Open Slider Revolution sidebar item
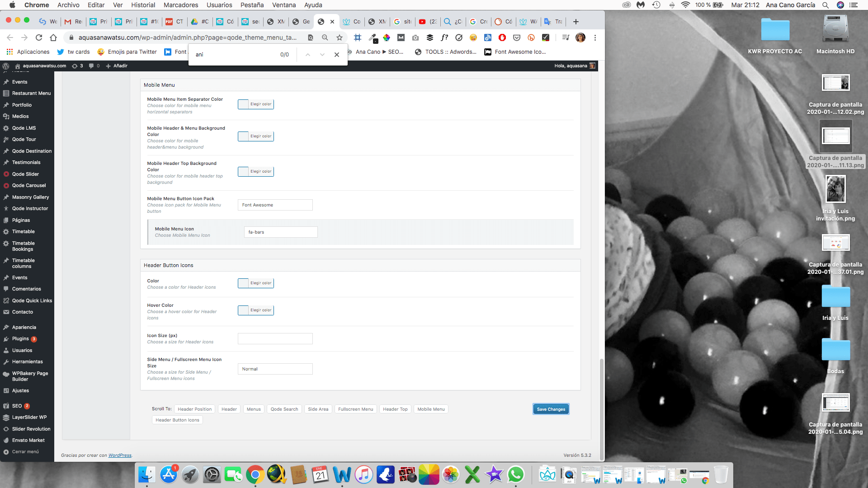Image resolution: width=868 pixels, height=488 pixels. [31, 429]
